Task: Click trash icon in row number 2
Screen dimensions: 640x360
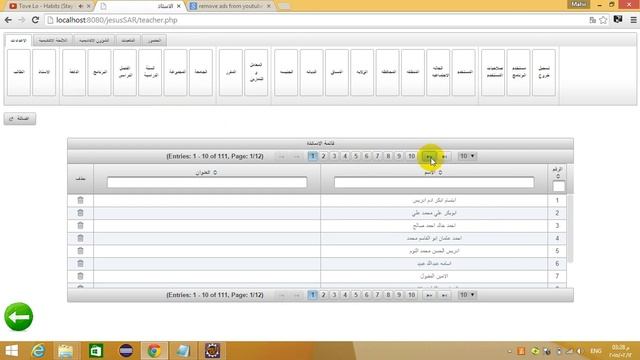Action: tap(80, 213)
